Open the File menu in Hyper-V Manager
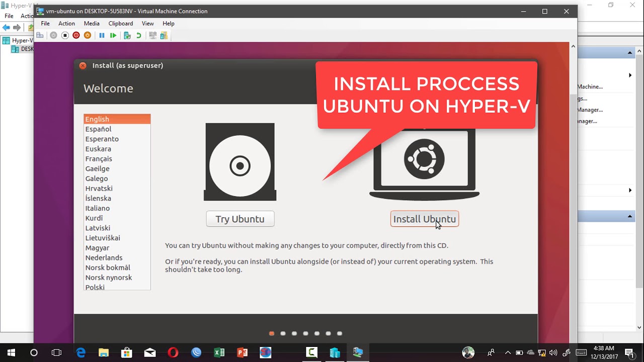Screen dimensions: 644x362 pyautogui.click(x=9, y=16)
